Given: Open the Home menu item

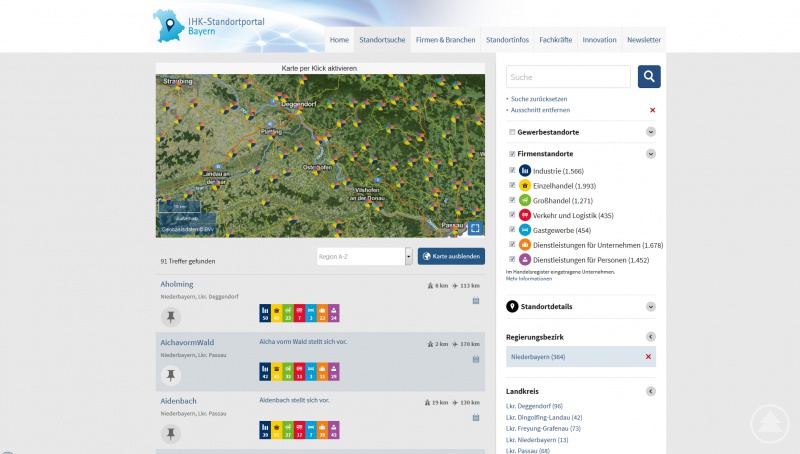Looking at the screenshot, I should pyautogui.click(x=339, y=40).
